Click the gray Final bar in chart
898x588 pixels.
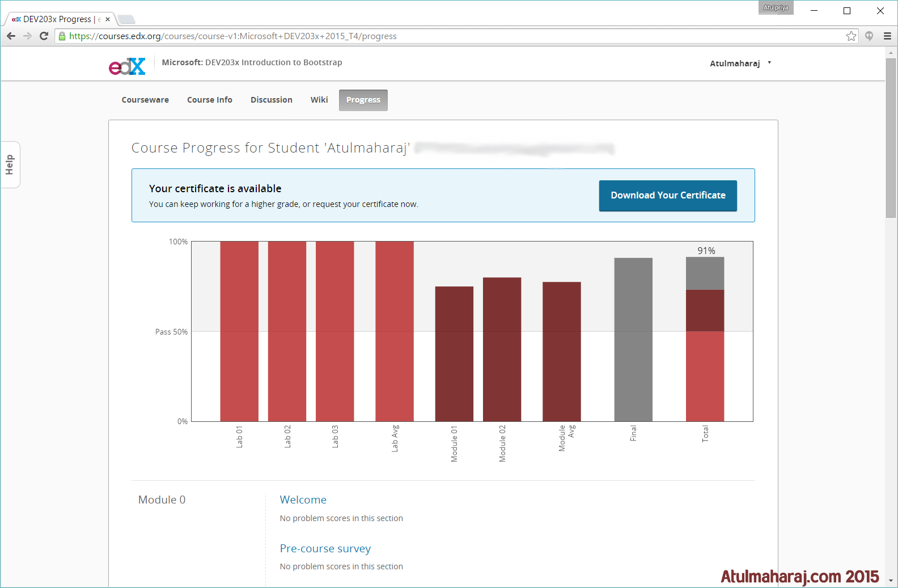point(633,340)
